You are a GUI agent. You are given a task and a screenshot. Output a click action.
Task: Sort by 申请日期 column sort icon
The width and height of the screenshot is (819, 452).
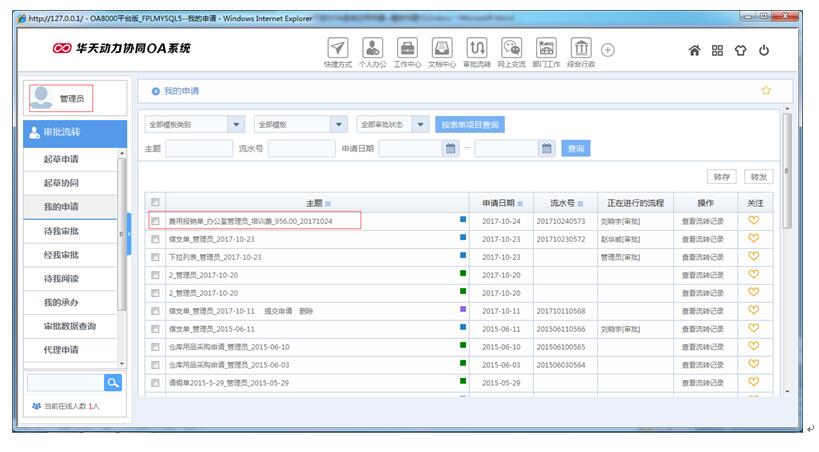[x=520, y=203]
